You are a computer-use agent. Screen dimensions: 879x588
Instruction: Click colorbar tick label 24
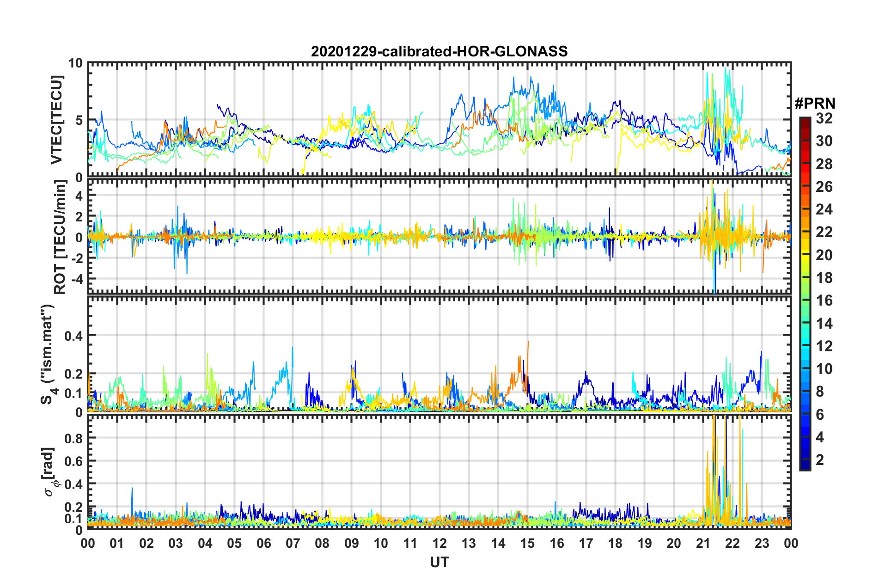tap(824, 210)
